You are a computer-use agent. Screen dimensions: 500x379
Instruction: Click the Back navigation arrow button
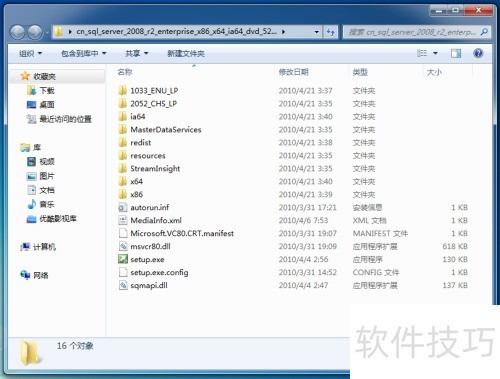tap(18, 32)
